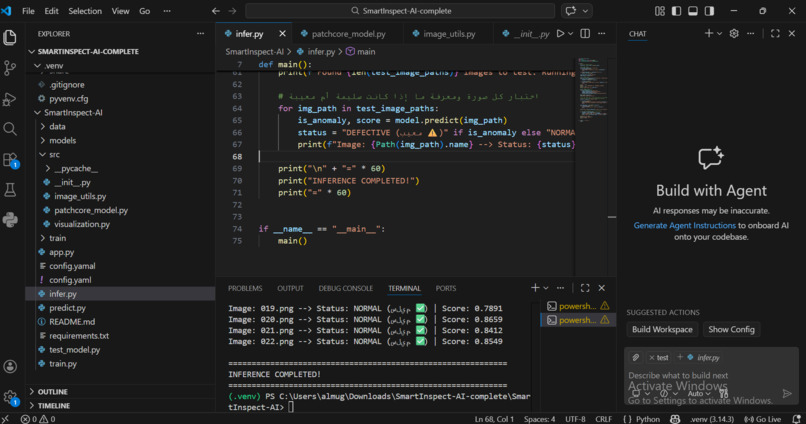Click the Show Config button

(731, 329)
